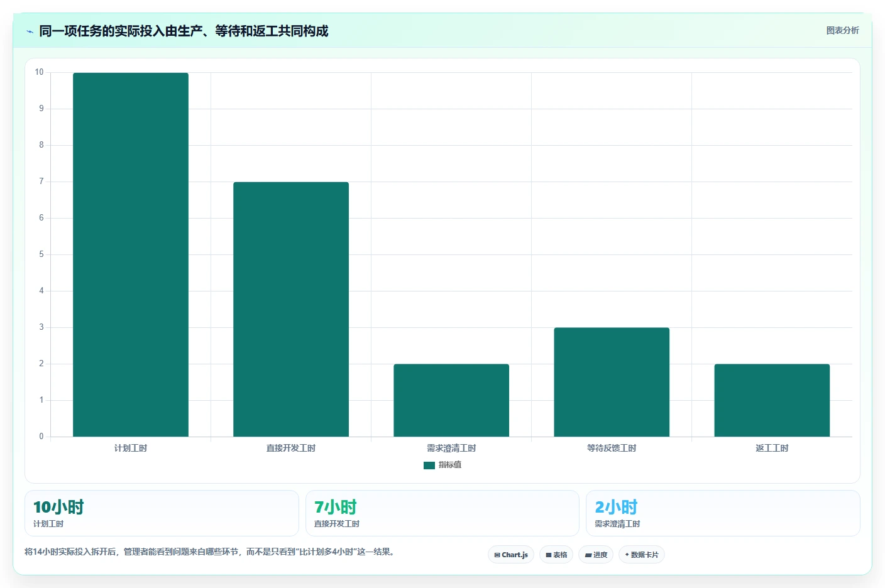Select the 数据卡片 tag chip
This screenshot has height=588, width=885.
[x=642, y=555]
